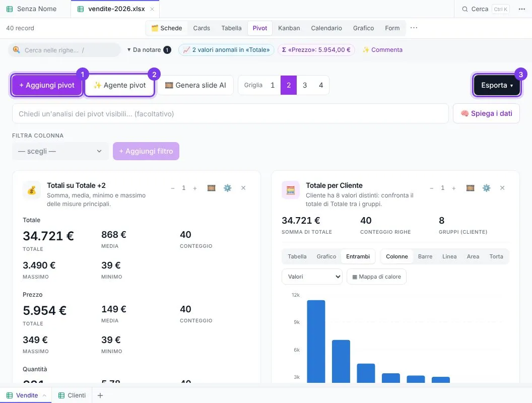Switch to the Calendario view
The height and width of the screenshot is (403, 532).
326,28
